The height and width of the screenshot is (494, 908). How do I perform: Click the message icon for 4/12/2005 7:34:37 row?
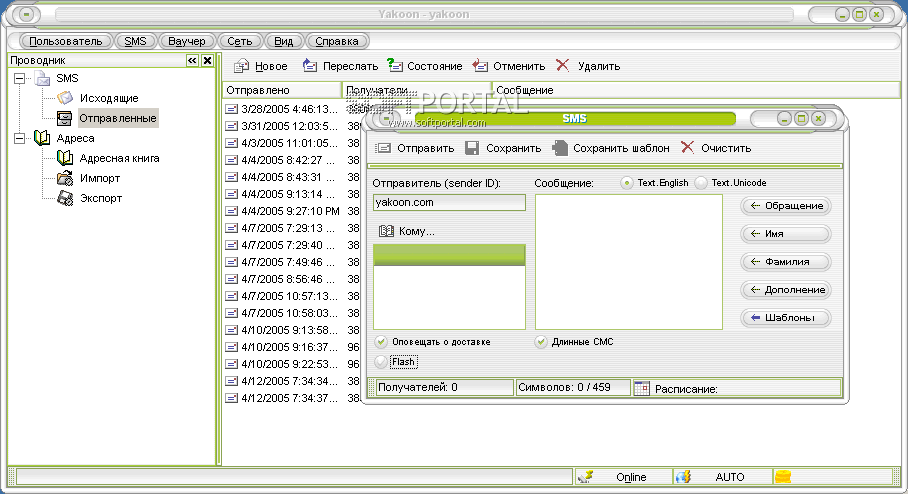click(232, 398)
